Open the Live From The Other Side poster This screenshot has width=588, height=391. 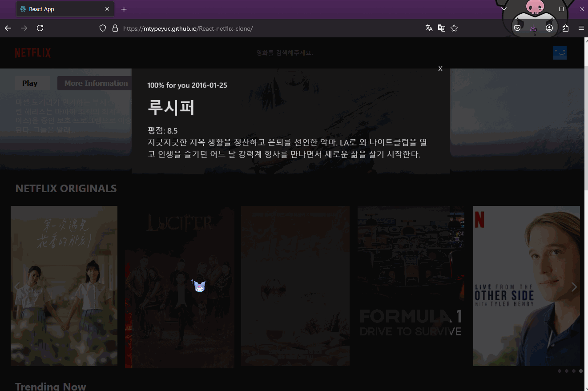click(x=527, y=286)
